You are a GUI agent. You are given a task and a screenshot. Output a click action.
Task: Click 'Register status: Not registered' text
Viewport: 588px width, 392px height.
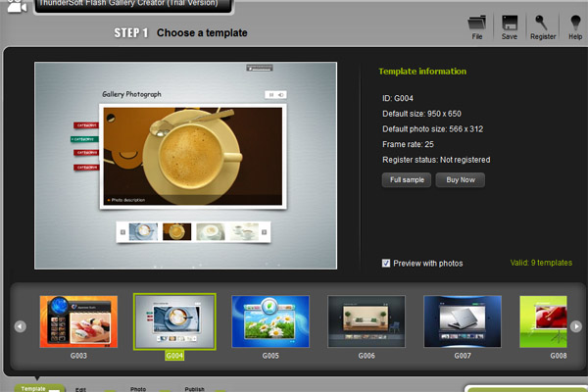(436, 160)
